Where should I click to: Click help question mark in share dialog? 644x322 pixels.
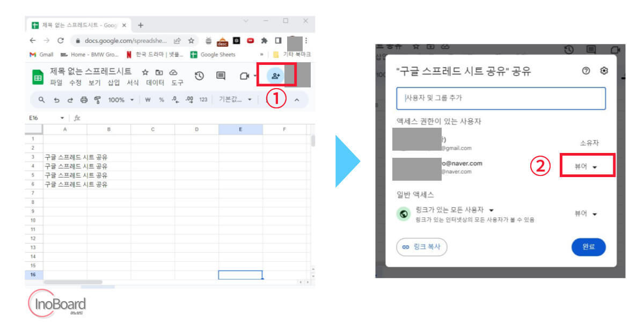(586, 71)
